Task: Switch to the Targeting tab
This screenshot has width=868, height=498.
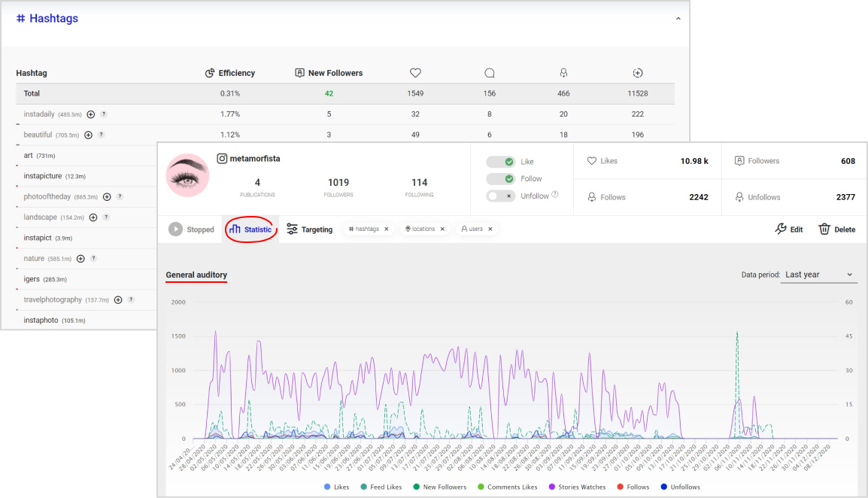Action: [x=309, y=229]
